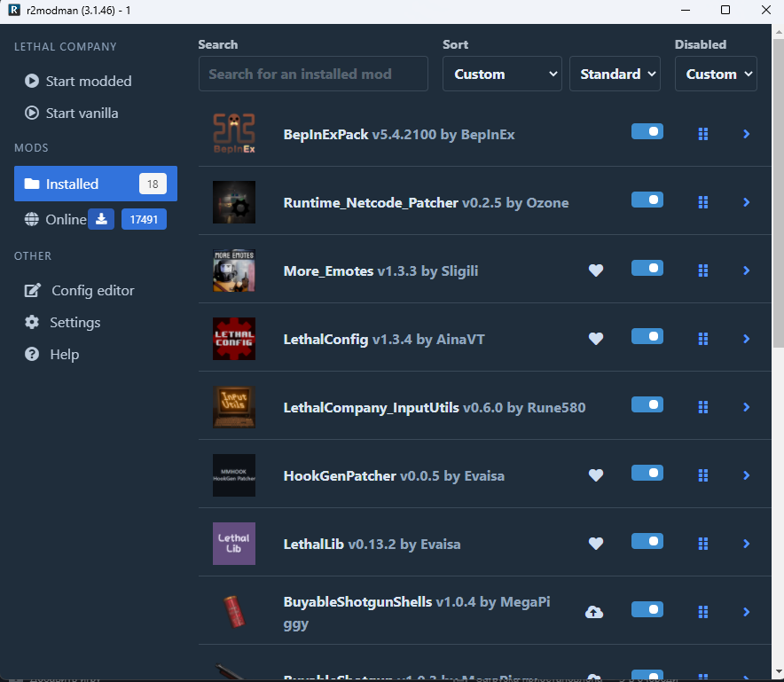Expand HookGenPatcher row chevron
Screen dimensions: 784x682
point(747,475)
